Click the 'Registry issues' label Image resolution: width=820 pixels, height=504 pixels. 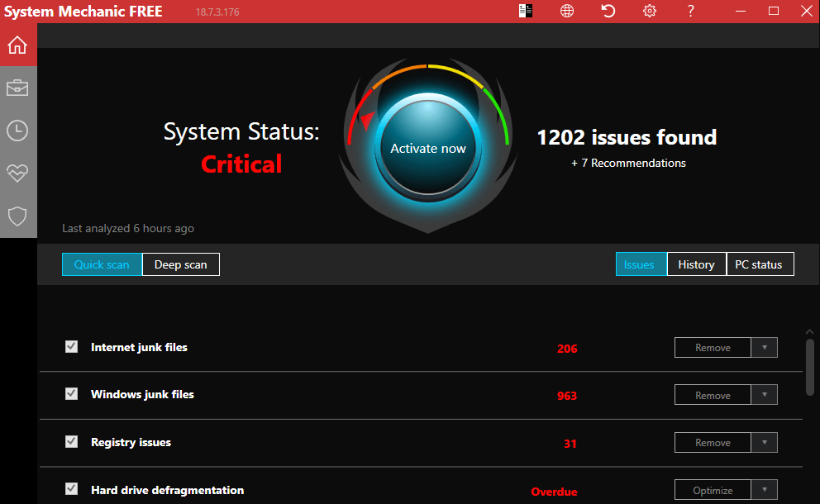pos(131,442)
